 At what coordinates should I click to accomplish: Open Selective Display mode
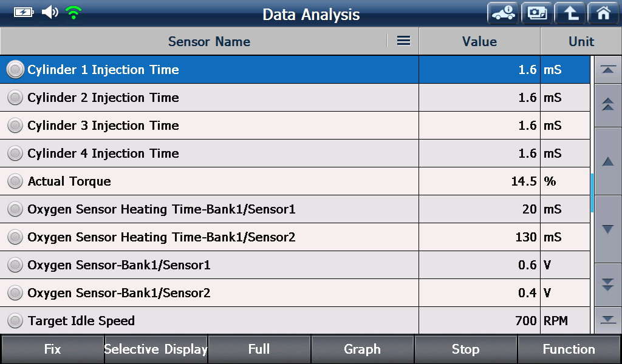155,349
